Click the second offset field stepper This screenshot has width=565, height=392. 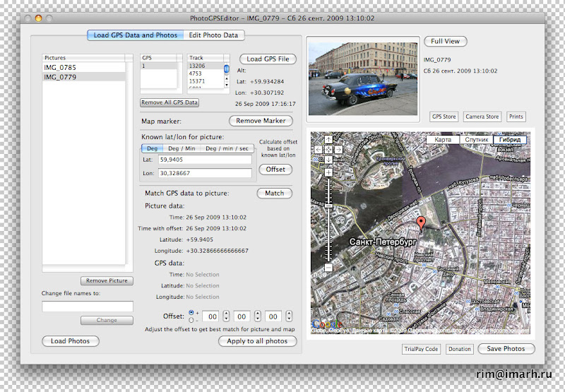258,316
